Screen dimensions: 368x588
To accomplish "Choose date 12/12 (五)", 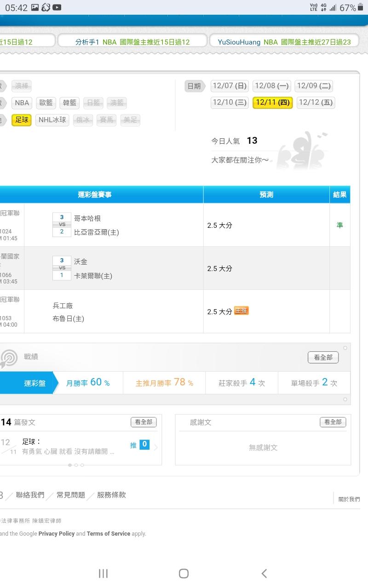I will (316, 102).
